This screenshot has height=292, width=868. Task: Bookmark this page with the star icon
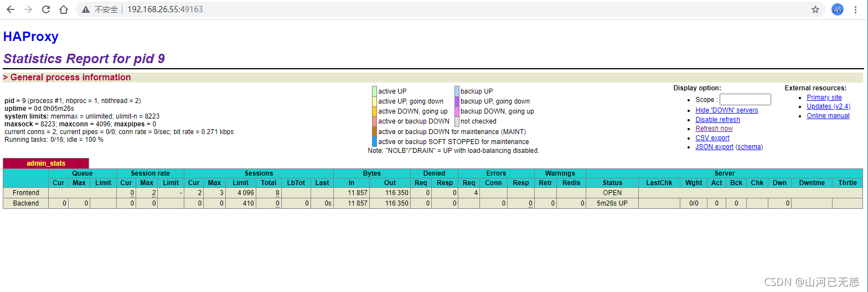(x=815, y=9)
